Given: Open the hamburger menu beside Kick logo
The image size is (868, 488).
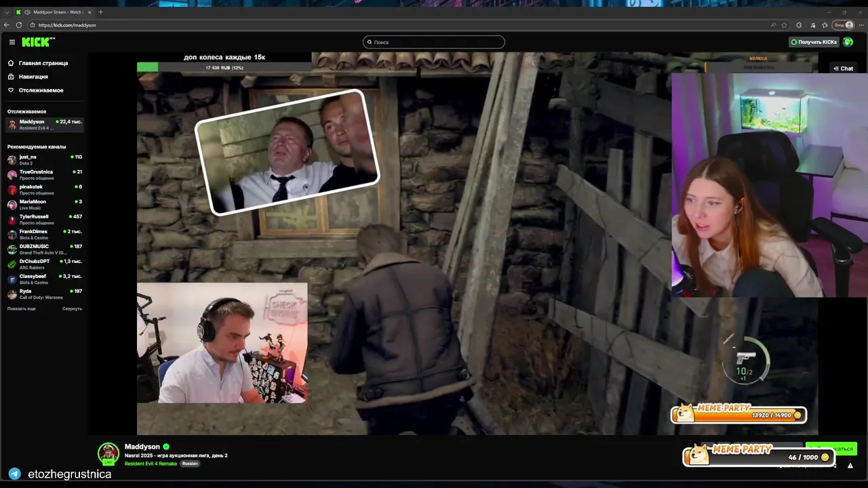Looking at the screenshot, I should click(12, 42).
